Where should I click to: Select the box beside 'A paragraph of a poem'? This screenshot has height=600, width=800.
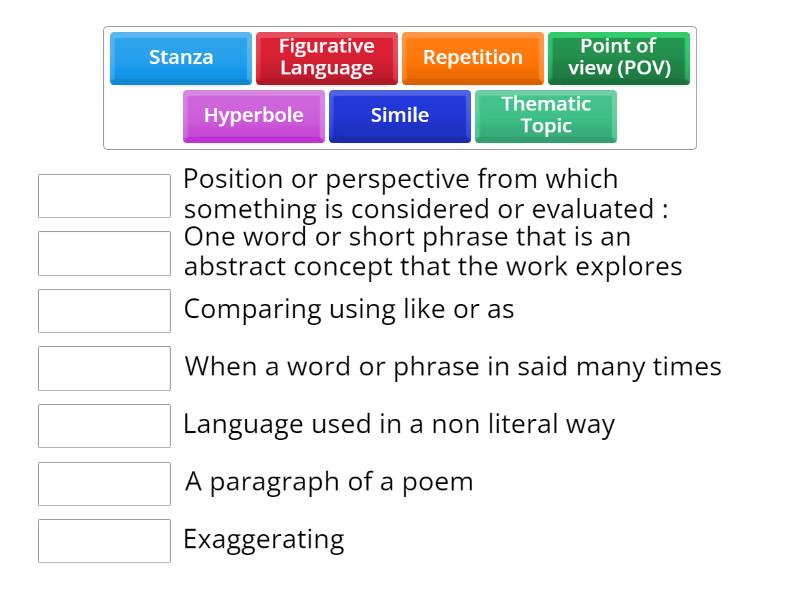pos(104,484)
